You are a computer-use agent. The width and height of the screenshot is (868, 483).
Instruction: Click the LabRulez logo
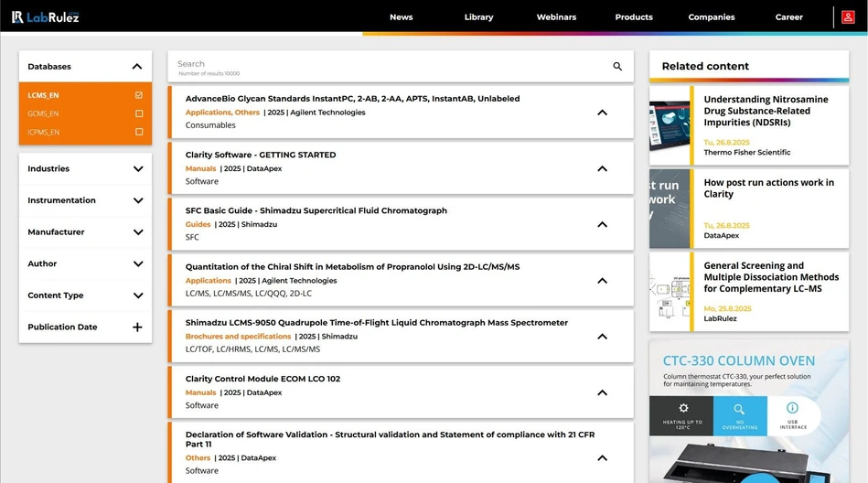point(46,17)
